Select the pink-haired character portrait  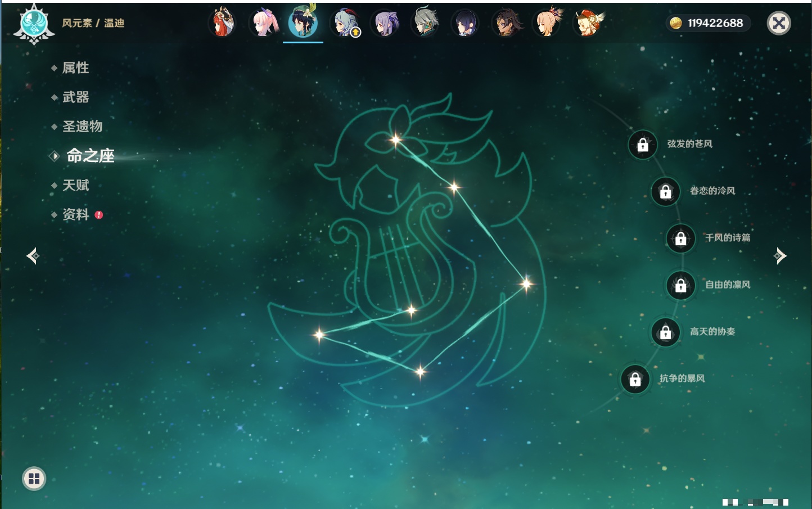point(263,22)
